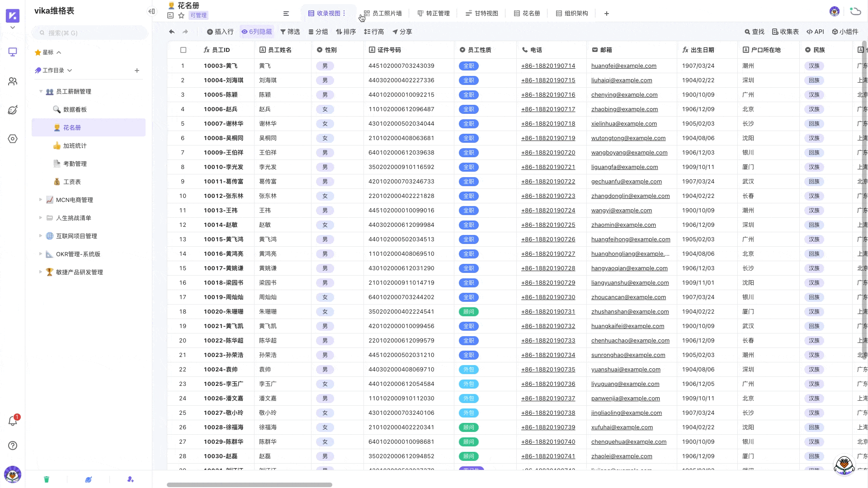Toggle the 6列隐藏 hidden columns control
This screenshot has height=488, width=868.
[257, 32]
